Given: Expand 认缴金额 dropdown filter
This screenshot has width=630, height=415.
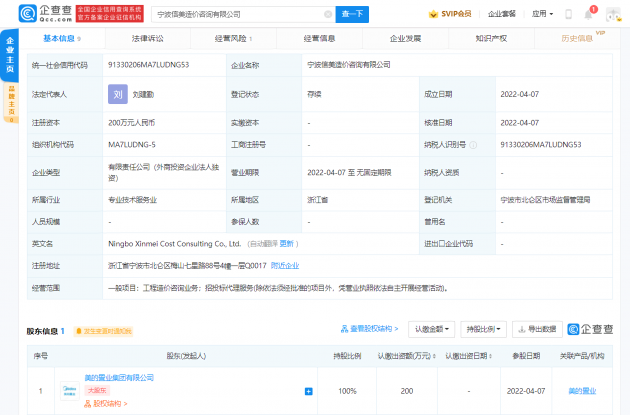Looking at the screenshot, I should (x=432, y=329).
